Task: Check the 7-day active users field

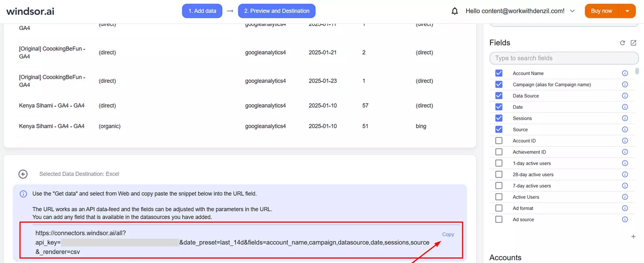Action: [x=499, y=186]
